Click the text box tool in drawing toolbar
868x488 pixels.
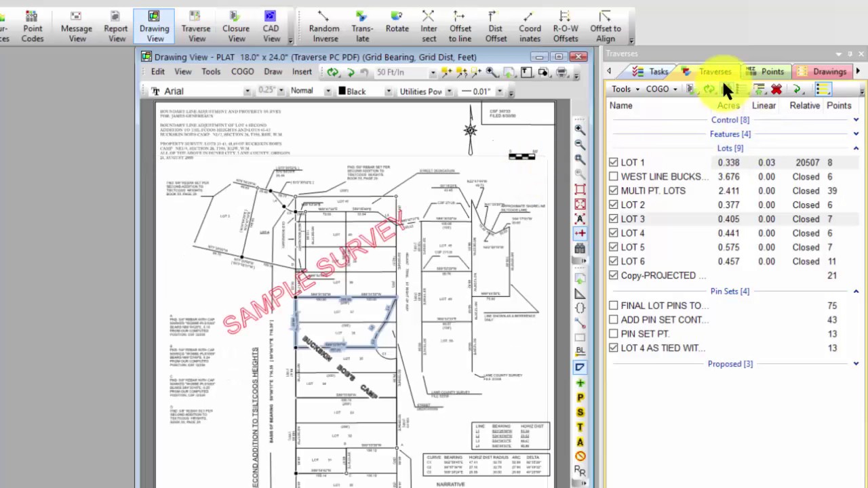(x=526, y=72)
